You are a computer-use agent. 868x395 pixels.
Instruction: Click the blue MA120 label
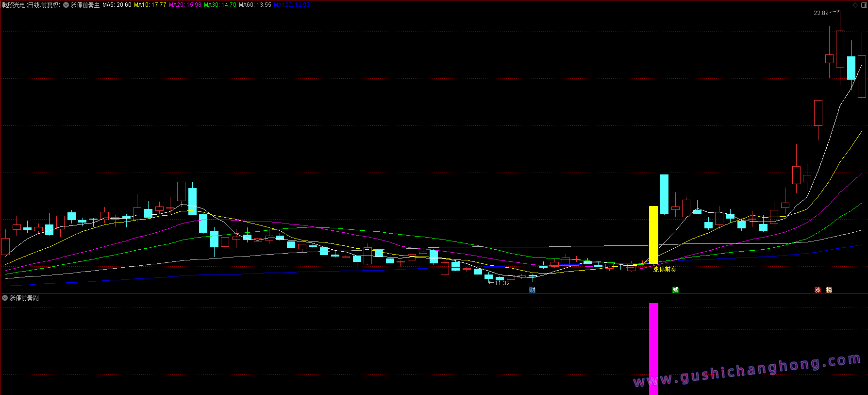tap(291, 5)
